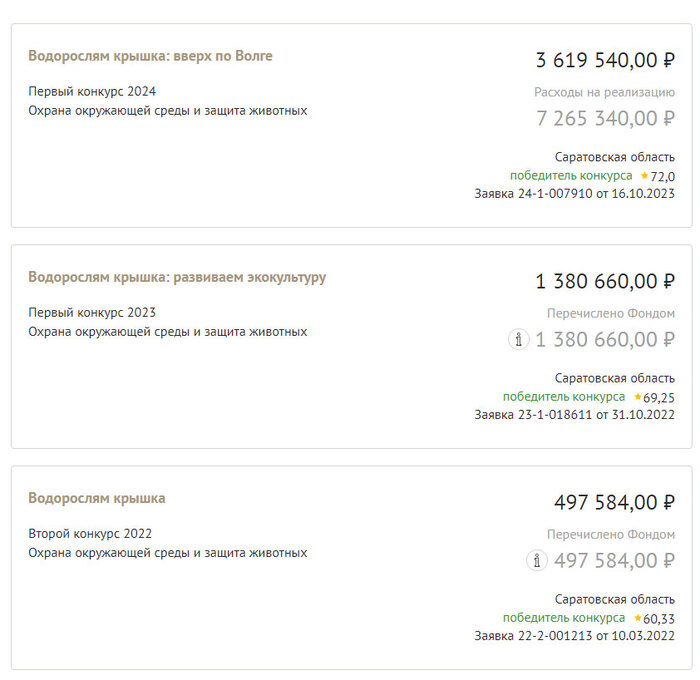The image size is (700, 680).
Task: Click implementation expenses amount 7 265 340,00 ₽
Action: [x=605, y=119]
